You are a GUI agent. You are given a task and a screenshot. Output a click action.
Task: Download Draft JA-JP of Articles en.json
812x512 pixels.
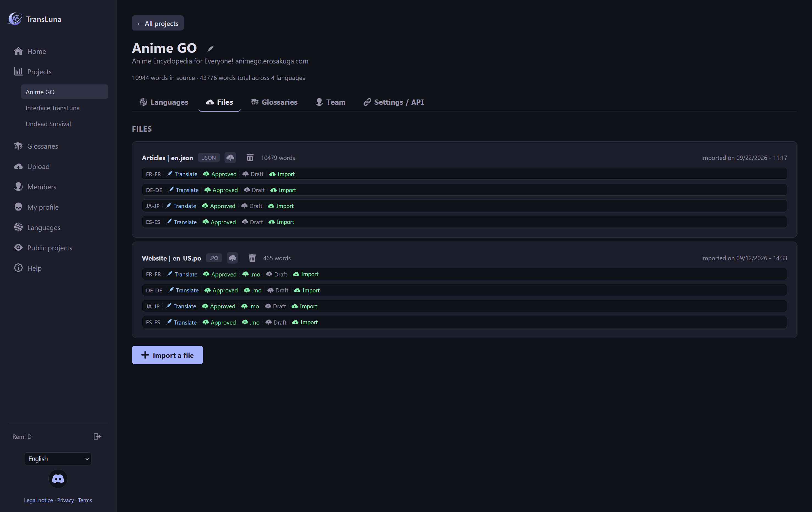point(251,206)
